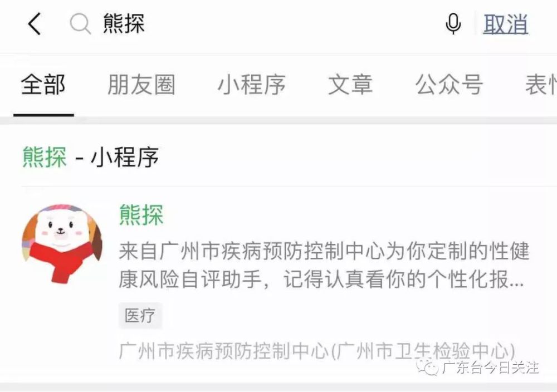Image resolution: width=557 pixels, height=392 pixels.
Task: Tap the underline indicator beneath 全部
Action: [43, 115]
